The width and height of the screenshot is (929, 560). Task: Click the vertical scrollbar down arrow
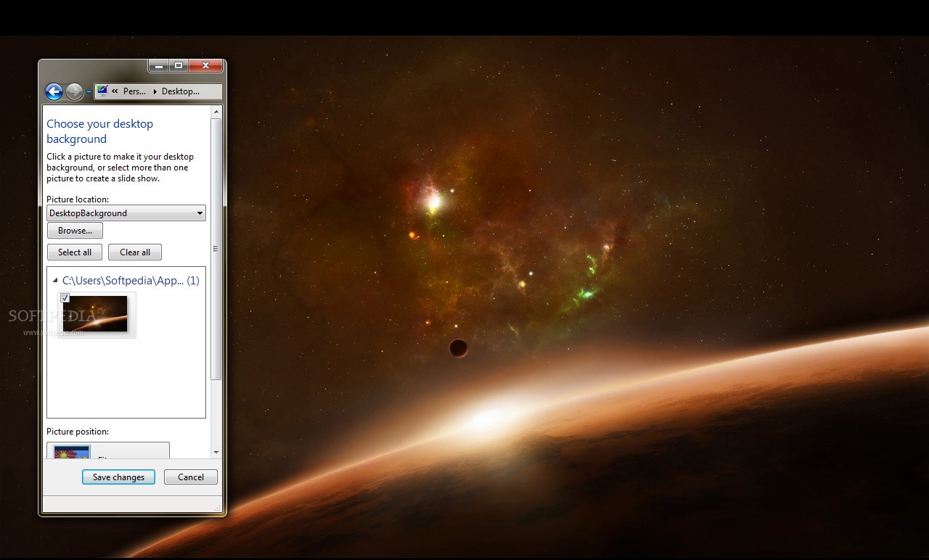(216, 452)
